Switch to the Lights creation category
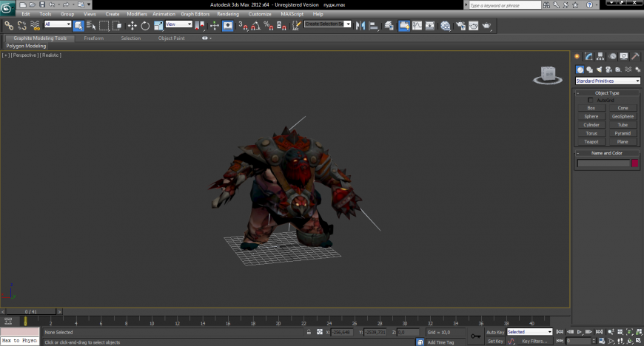The height and width of the screenshot is (346, 644). pyautogui.click(x=599, y=69)
